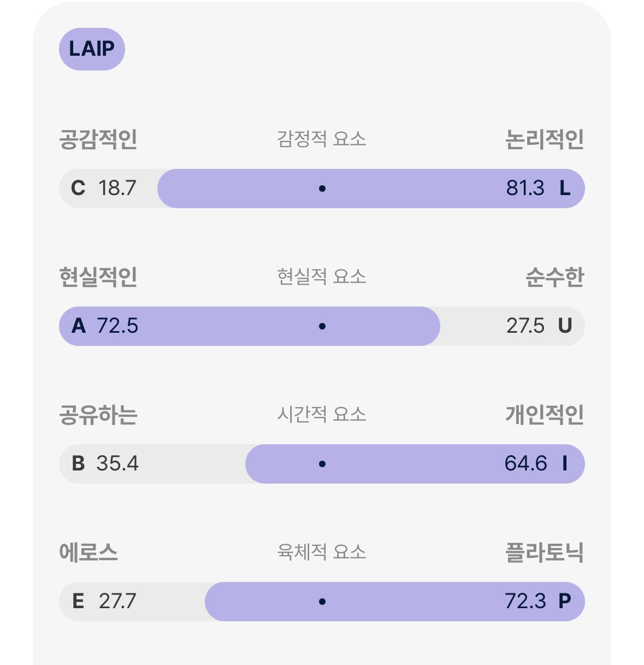The height and width of the screenshot is (665, 644).
Task: Click the 현실적 요소 heading
Action: tap(322, 277)
